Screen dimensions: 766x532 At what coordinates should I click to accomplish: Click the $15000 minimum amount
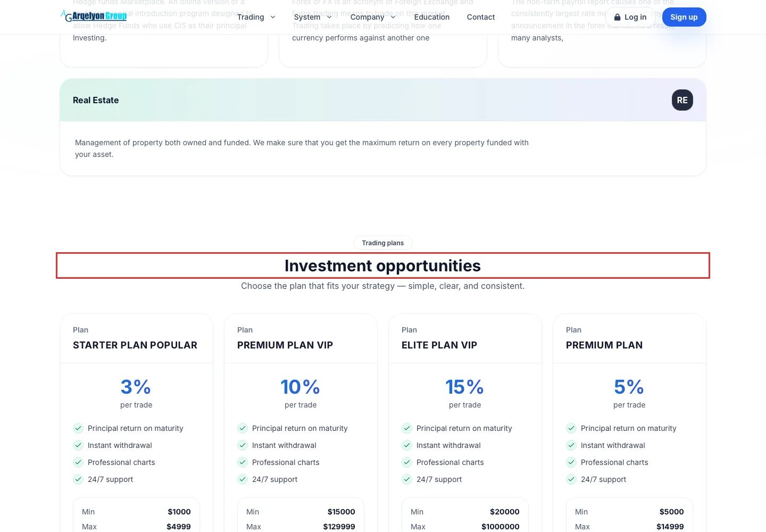pos(342,512)
